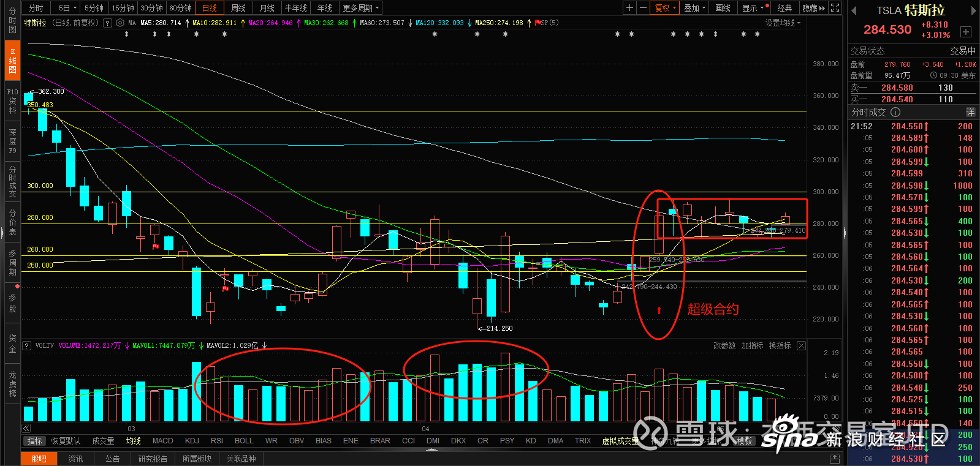The height and width of the screenshot is (466, 980).
Task: Open 龙虎榜 in left sidebar
Action: tap(12, 383)
